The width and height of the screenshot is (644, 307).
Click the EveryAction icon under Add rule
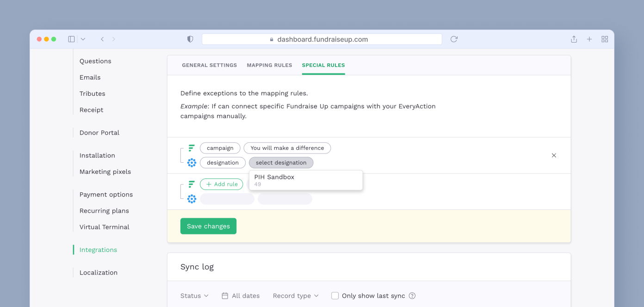pos(192,199)
